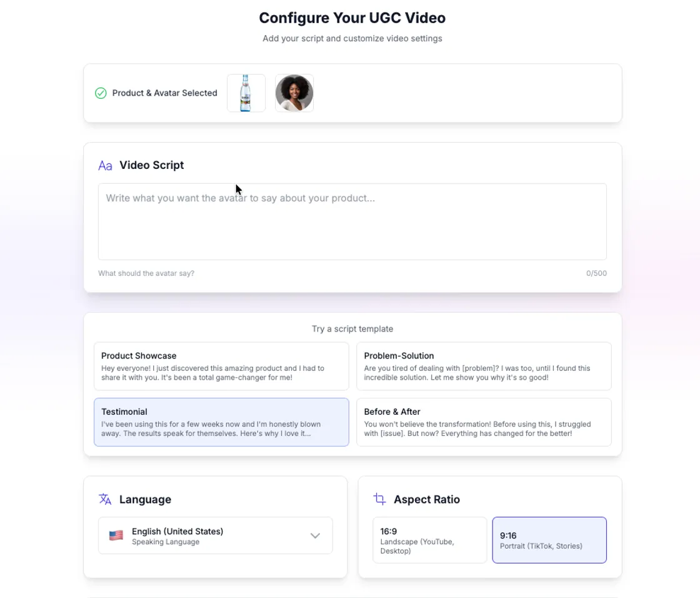This screenshot has width=700, height=598.
Task: Open the speaking language dropdown
Action: (215, 535)
